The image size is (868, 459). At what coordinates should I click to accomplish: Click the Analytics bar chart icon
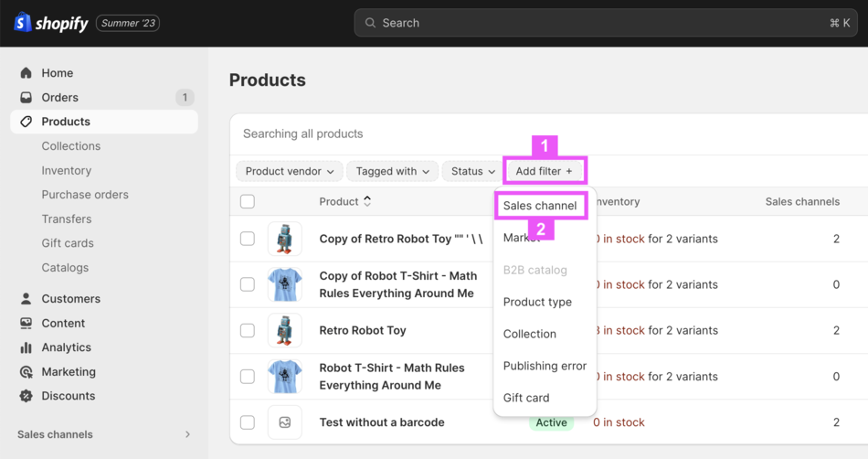coord(26,347)
